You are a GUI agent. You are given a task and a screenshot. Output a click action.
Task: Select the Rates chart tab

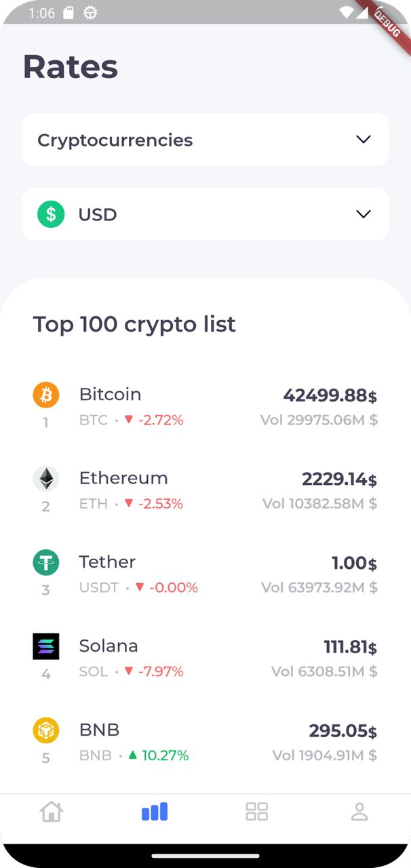click(155, 812)
